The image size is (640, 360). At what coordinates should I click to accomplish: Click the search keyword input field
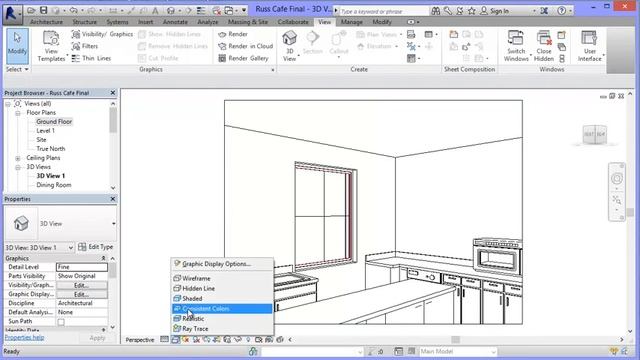click(384, 11)
